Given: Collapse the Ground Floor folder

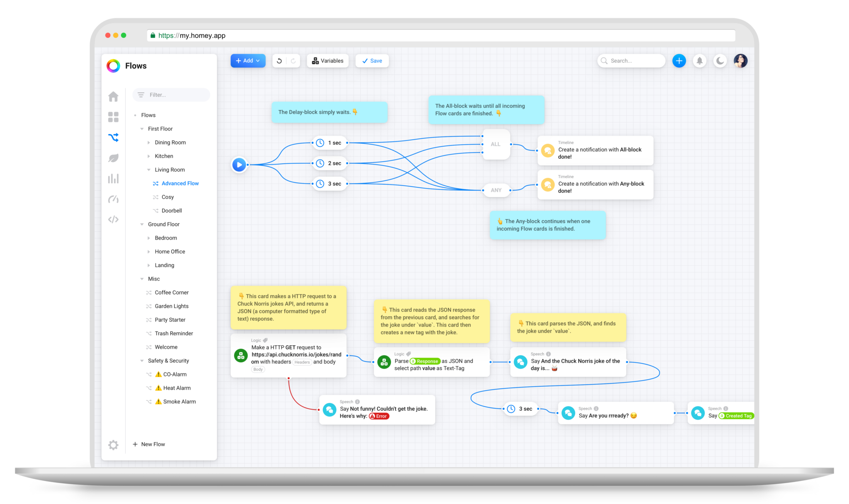Looking at the screenshot, I should point(142,224).
